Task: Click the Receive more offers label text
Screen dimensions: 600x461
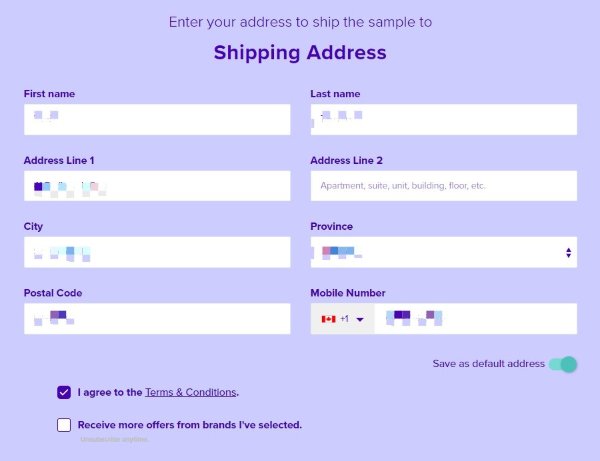Action: [190, 425]
